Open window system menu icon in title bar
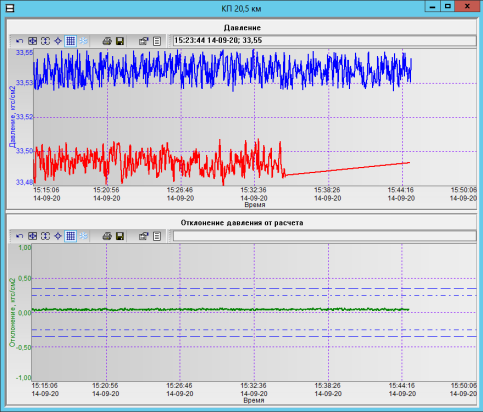This screenshot has width=483, height=412. tap(10, 8)
